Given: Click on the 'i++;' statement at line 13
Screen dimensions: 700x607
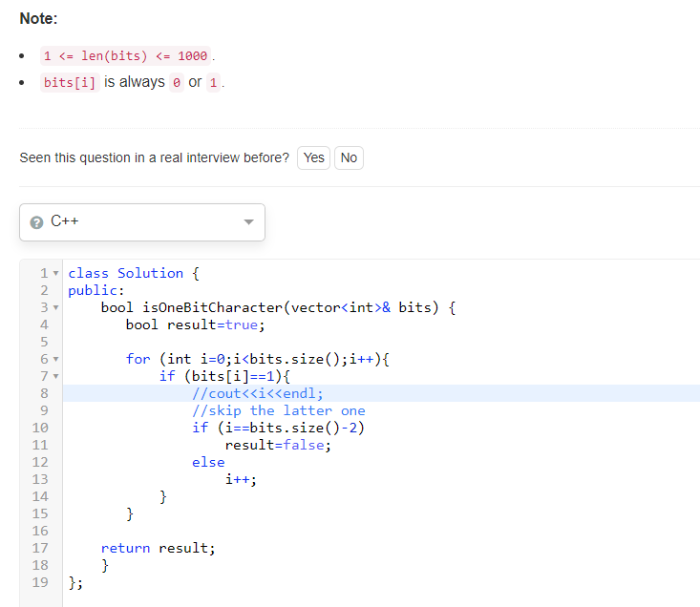Looking at the screenshot, I should coord(241,479).
